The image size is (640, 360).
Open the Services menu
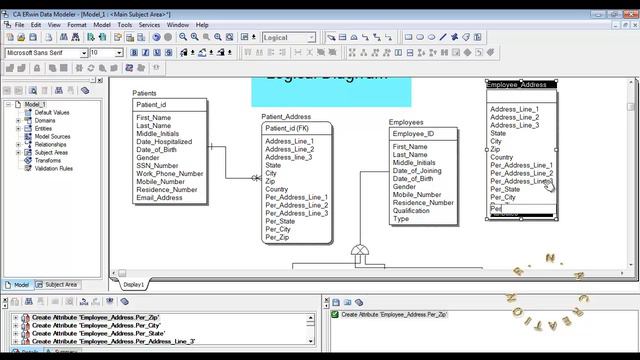point(149,25)
